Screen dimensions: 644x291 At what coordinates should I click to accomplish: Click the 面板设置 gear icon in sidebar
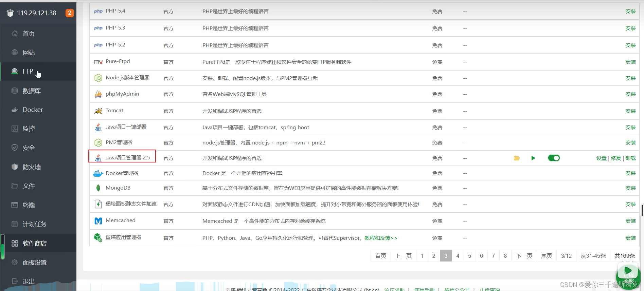click(15, 262)
